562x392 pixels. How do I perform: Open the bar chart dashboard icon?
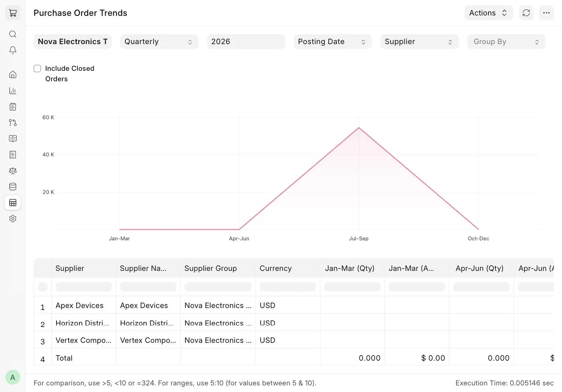(x=13, y=91)
